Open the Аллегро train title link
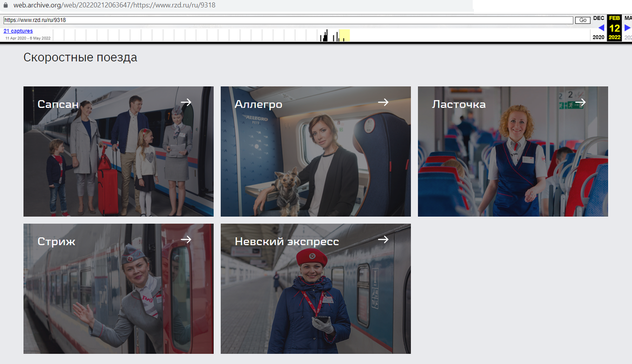 pyautogui.click(x=259, y=105)
